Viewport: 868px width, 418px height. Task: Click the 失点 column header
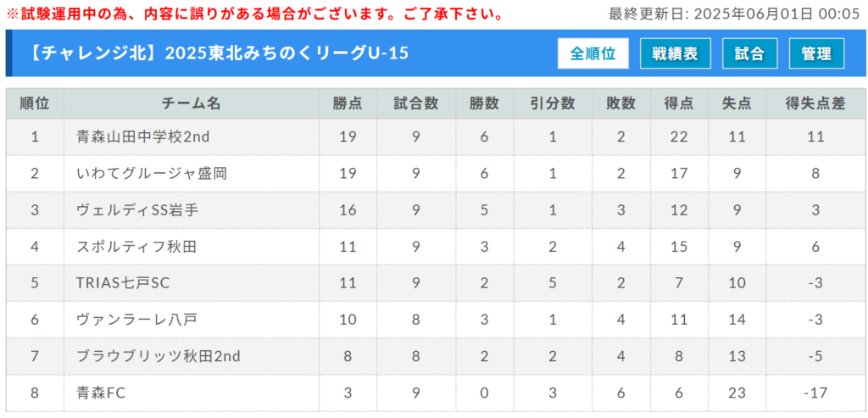click(737, 103)
